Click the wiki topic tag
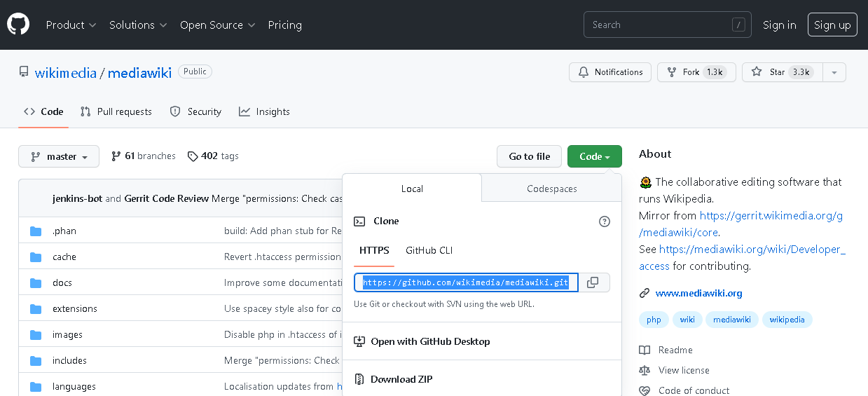 click(687, 320)
